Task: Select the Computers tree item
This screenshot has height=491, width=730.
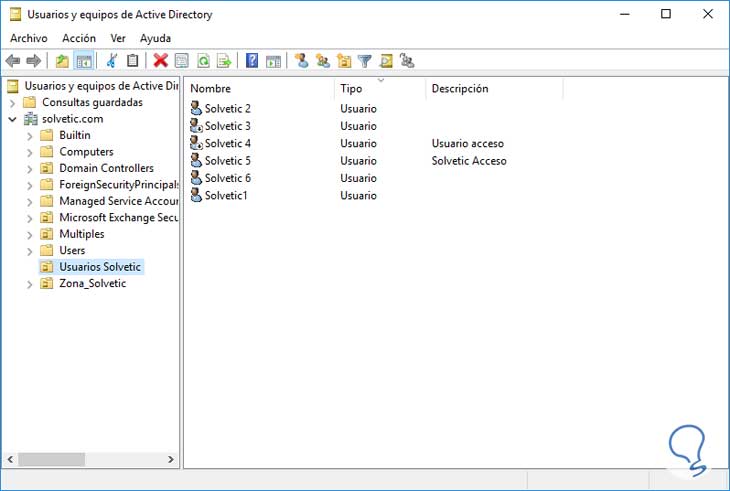Action: click(87, 152)
